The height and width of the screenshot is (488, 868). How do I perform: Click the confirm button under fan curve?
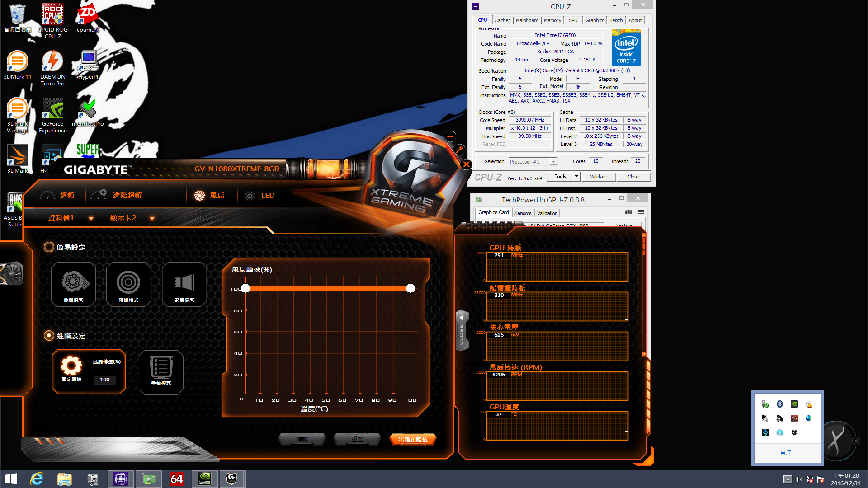[x=302, y=439]
